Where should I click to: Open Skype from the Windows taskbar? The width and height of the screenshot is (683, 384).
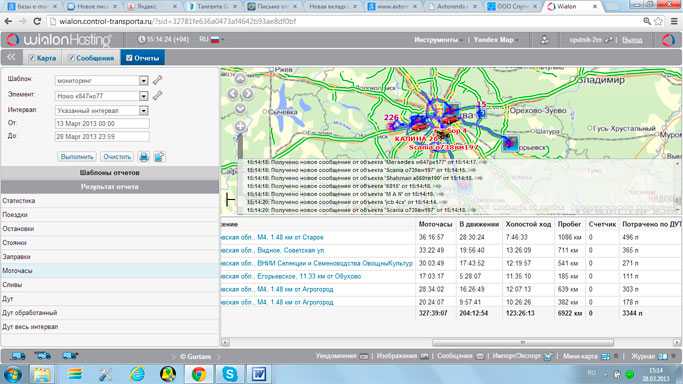tap(229, 374)
